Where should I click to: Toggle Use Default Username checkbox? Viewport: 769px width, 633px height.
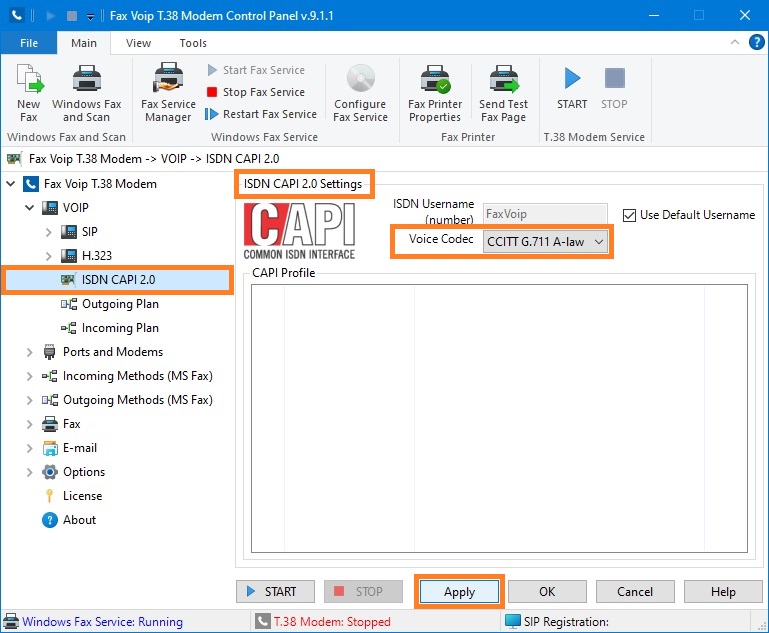tap(629, 215)
